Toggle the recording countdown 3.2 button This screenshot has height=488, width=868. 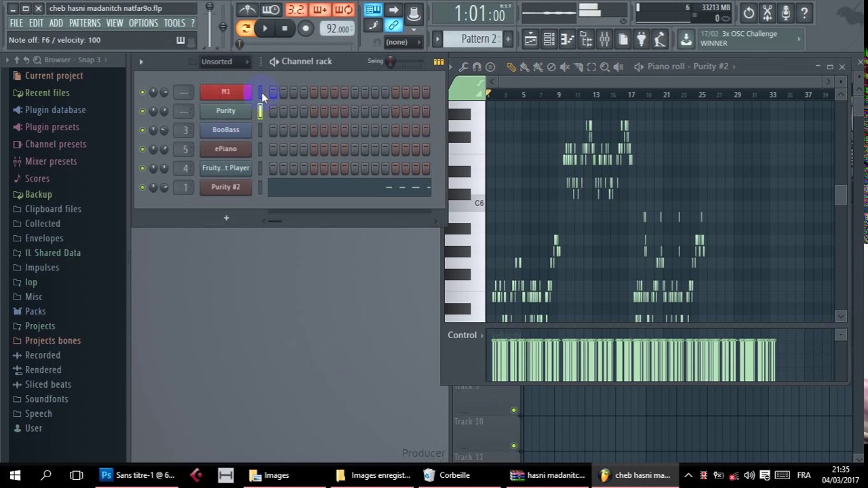(x=296, y=9)
